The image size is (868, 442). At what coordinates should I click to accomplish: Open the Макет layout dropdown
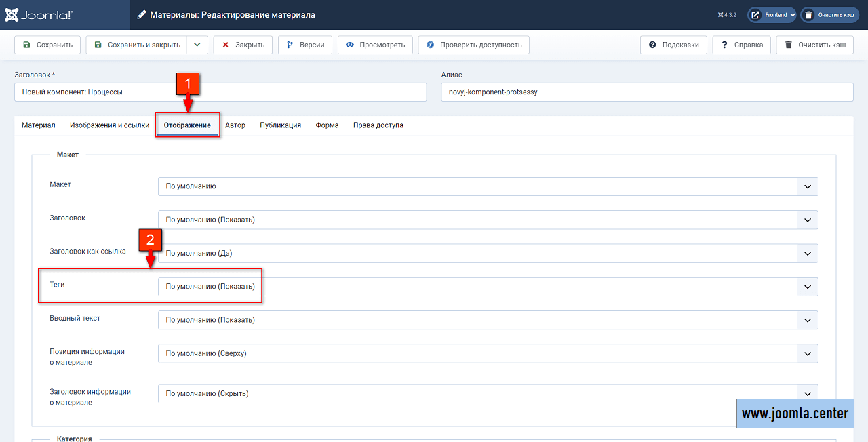[488, 186]
